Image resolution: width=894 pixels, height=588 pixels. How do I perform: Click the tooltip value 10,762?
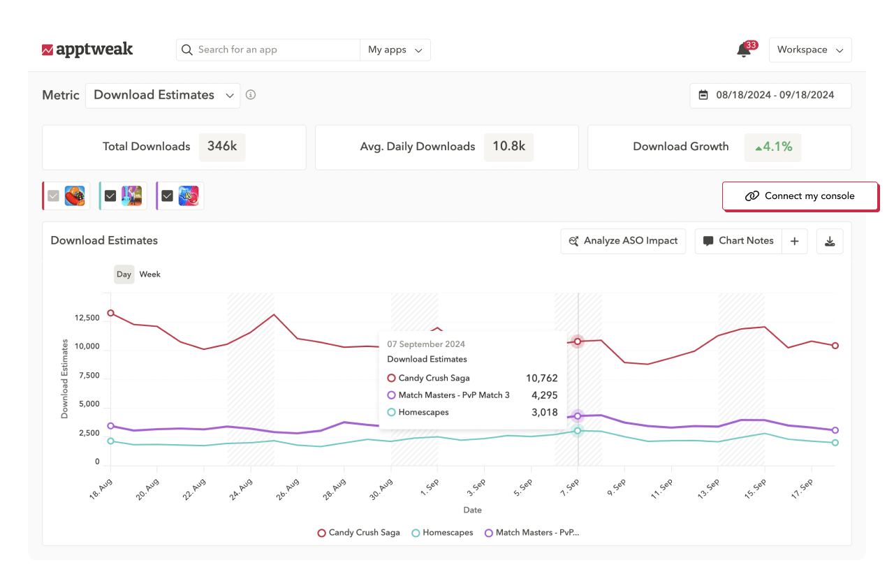pos(542,378)
